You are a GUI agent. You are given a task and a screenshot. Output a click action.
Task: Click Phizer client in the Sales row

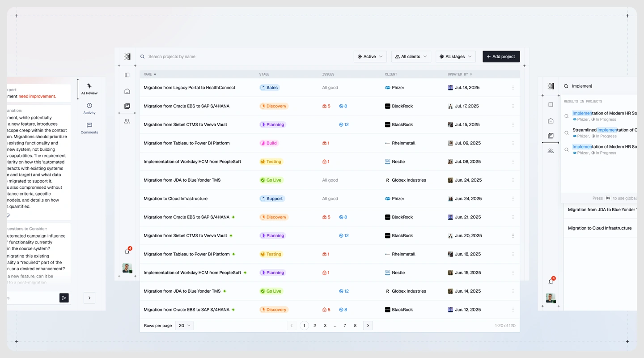pos(394,88)
